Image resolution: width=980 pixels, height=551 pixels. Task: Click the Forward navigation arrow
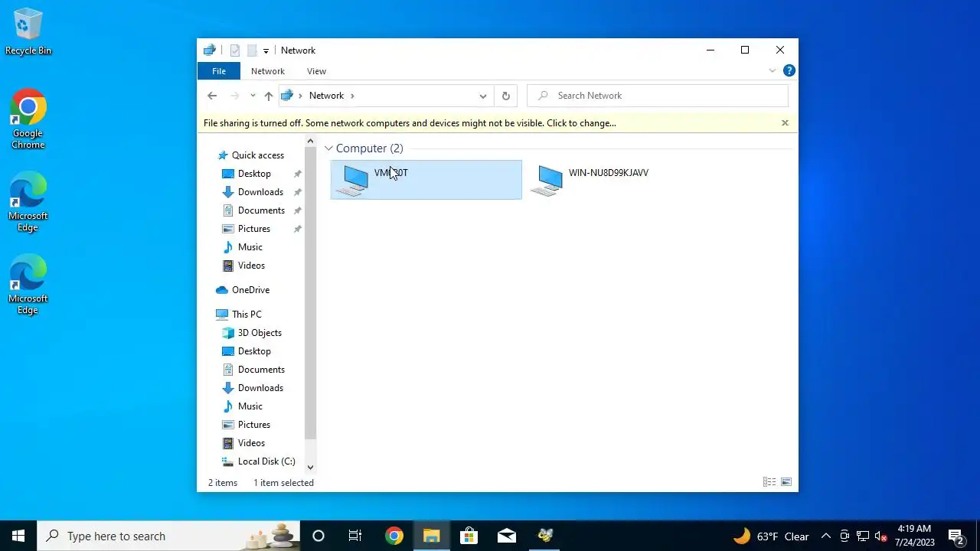click(x=234, y=96)
